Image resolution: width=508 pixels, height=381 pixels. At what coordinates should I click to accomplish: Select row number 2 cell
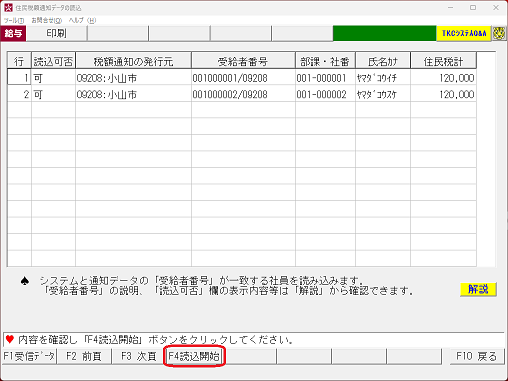pyautogui.click(x=19, y=94)
